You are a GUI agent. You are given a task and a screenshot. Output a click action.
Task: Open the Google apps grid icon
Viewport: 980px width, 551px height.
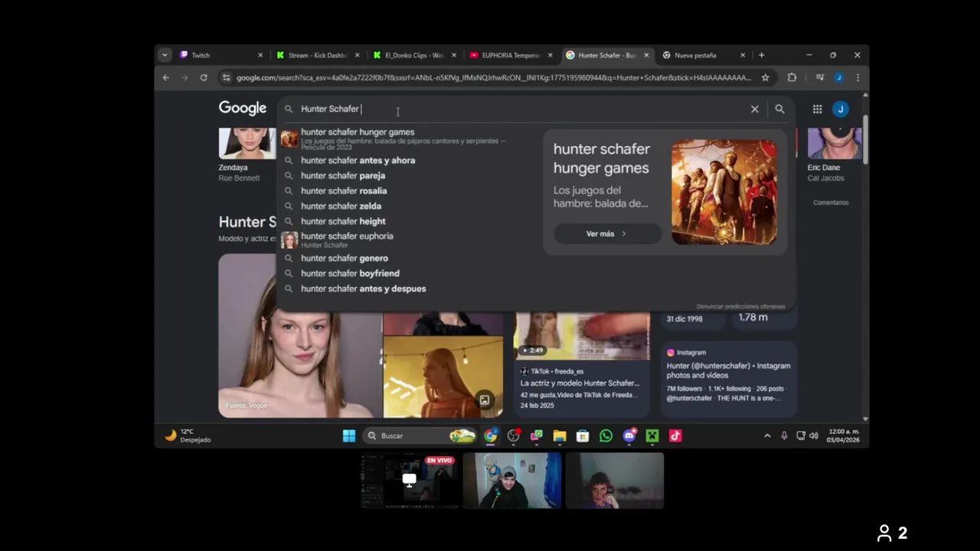[x=818, y=109]
